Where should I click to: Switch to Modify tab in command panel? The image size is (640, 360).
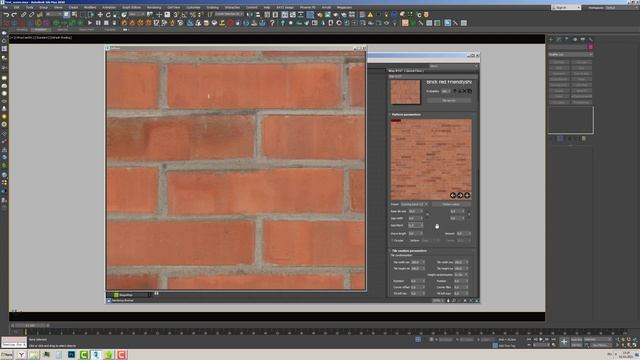pos(559,40)
